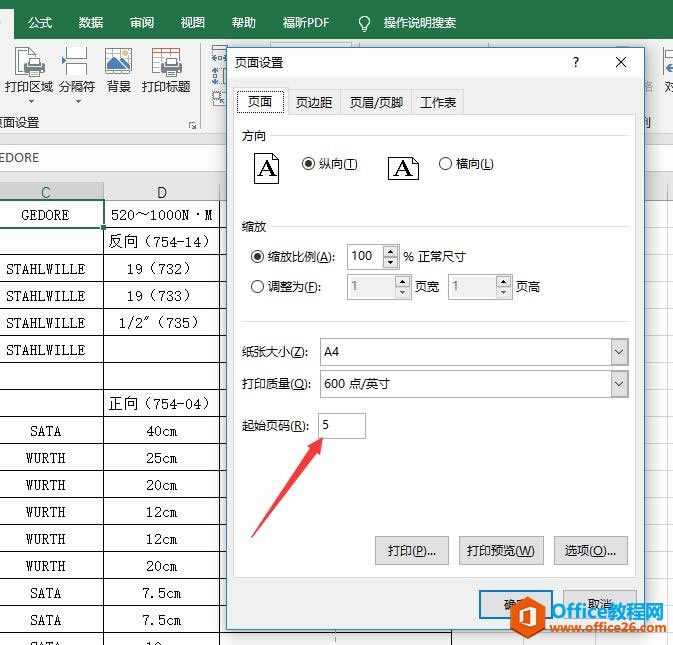Select column D header
Screen dimensions: 673x645
(161, 192)
